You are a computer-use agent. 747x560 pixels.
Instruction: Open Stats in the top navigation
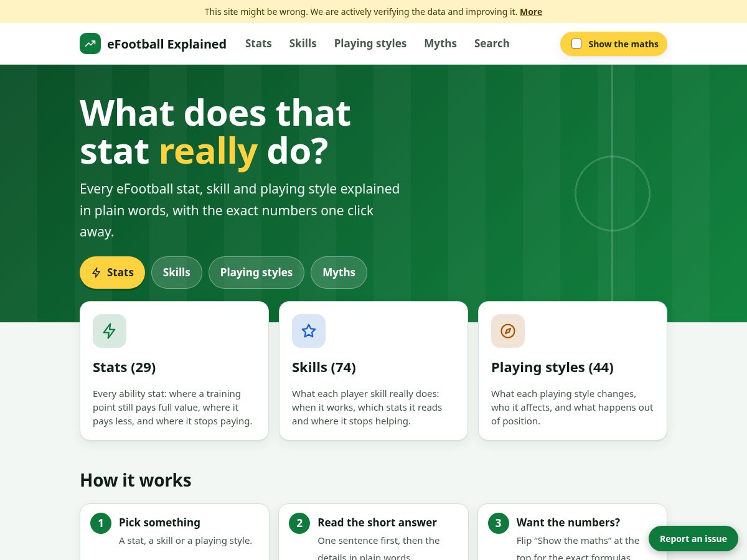258,44
